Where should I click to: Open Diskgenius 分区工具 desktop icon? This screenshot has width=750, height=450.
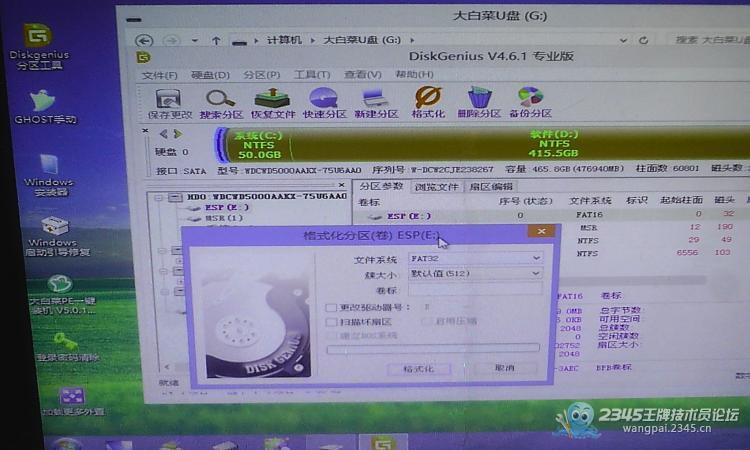pyautogui.click(x=38, y=47)
